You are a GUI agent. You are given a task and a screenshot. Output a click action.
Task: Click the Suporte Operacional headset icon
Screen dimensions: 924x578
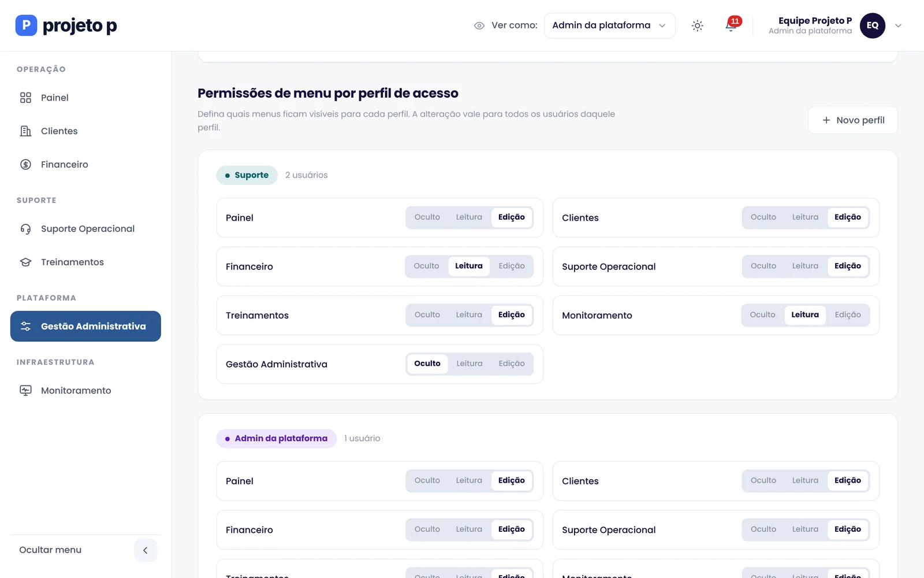click(x=25, y=229)
